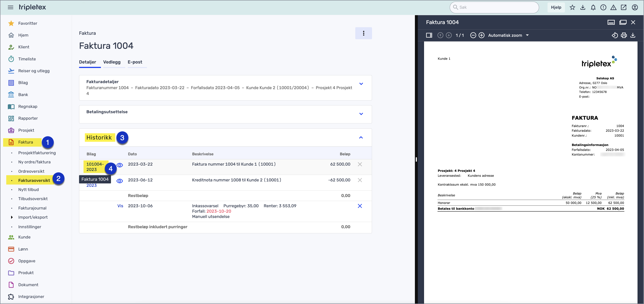Open notifications bell icon
The height and width of the screenshot is (304, 644).
tap(593, 7)
